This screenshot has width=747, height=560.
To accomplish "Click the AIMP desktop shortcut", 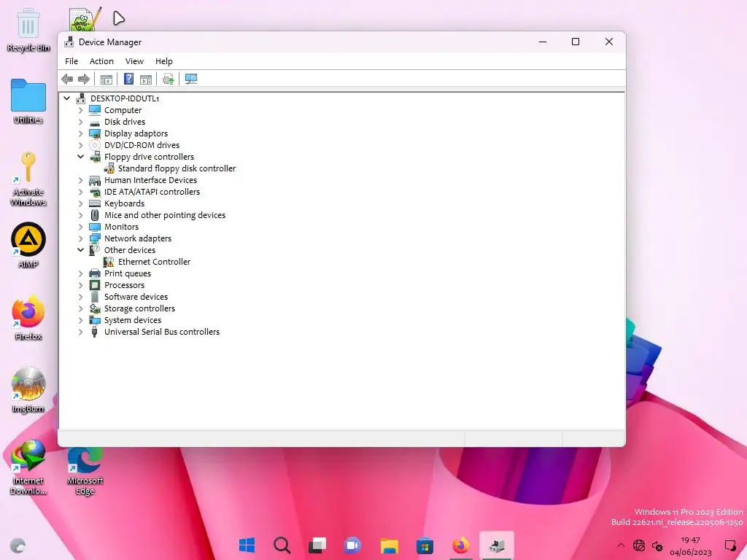I will [x=28, y=245].
